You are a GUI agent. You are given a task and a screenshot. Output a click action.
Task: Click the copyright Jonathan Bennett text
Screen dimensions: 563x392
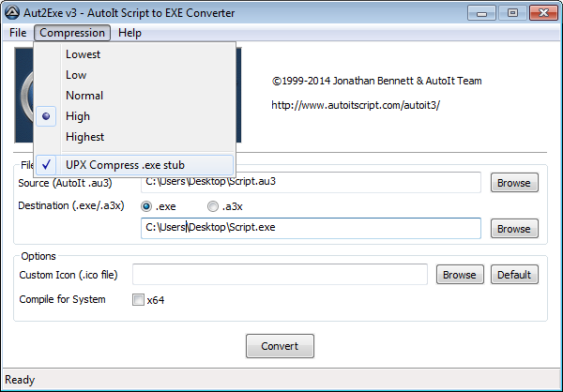pos(376,81)
